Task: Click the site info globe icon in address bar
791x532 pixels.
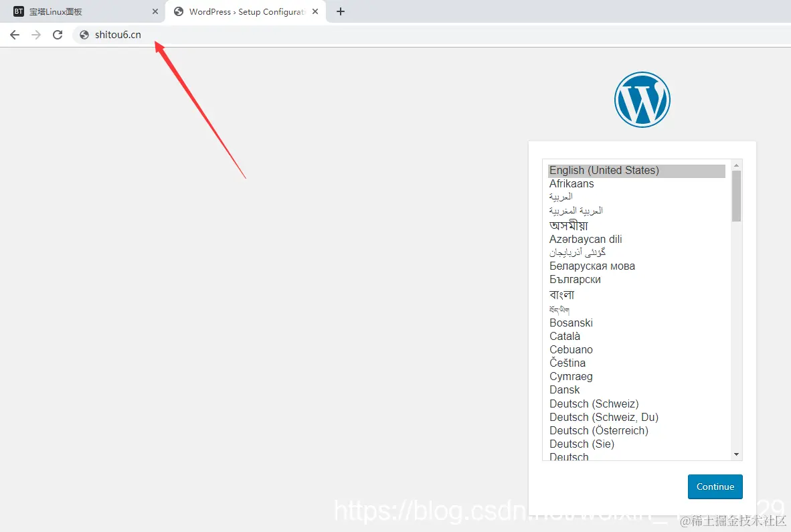Action: pos(84,35)
